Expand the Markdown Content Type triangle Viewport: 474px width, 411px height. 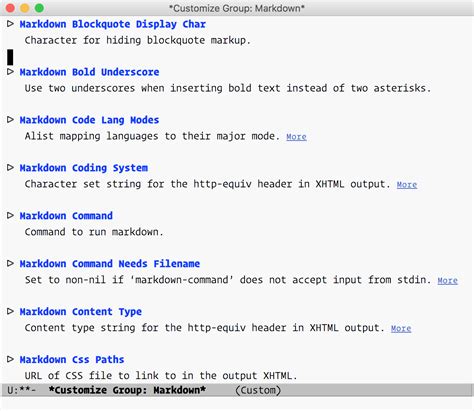(x=10, y=311)
